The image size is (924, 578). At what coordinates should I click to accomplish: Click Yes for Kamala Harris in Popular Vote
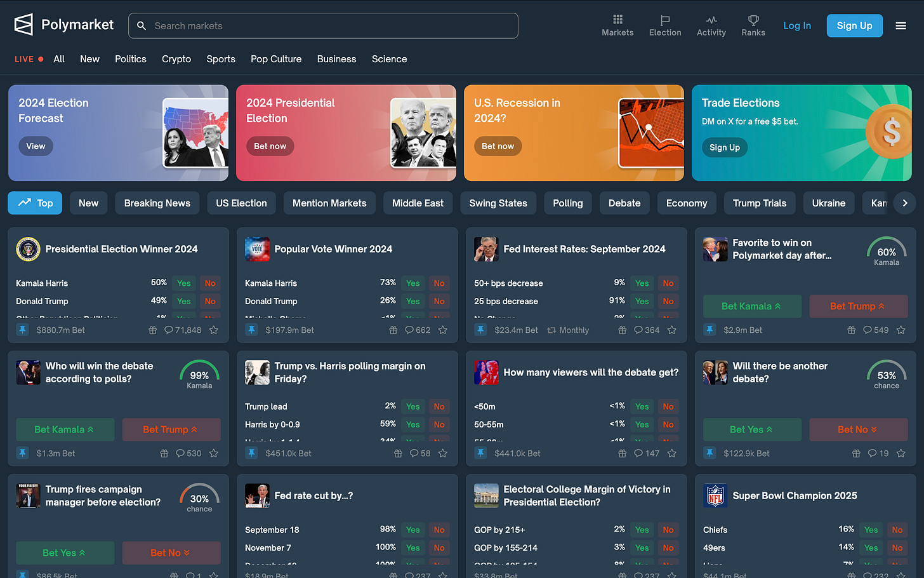tap(413, 283)
